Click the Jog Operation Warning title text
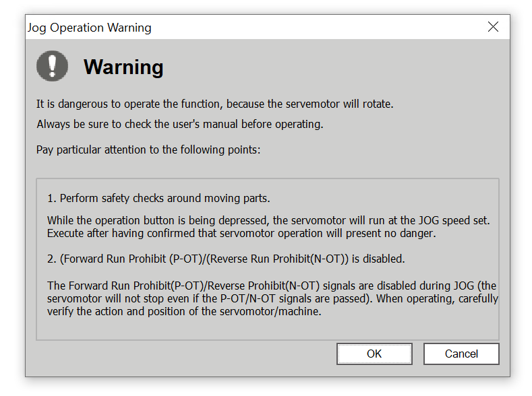532x396 pixels. [89, 28]
